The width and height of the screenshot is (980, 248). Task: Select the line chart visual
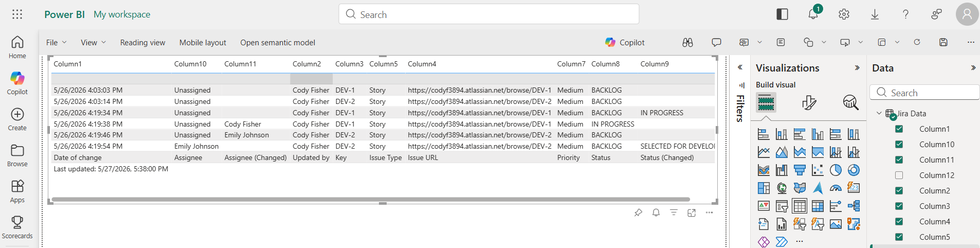point(764,152)
